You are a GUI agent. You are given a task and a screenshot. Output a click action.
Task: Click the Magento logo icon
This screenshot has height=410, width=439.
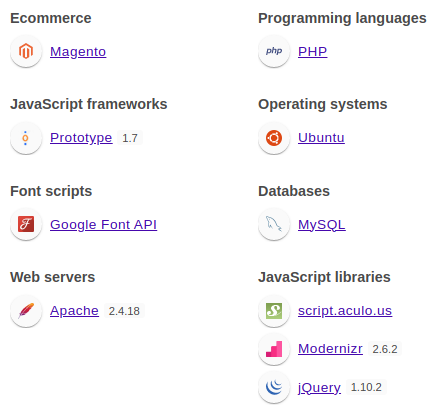coord(26,51)
